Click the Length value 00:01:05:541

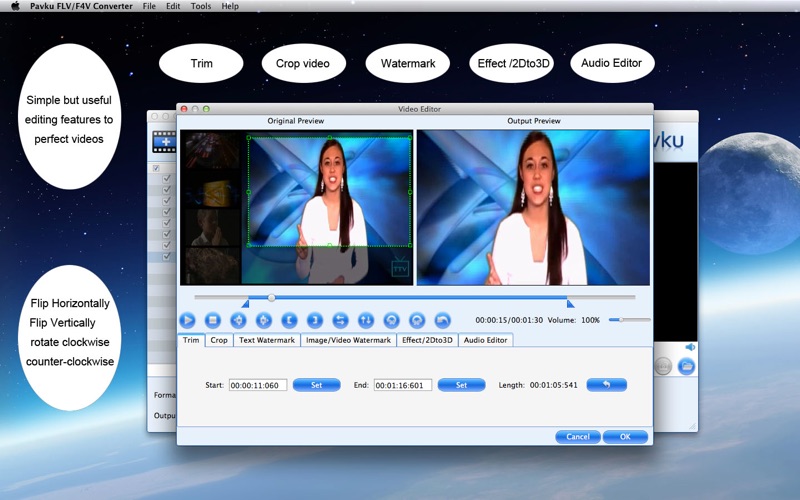point(554,385)
